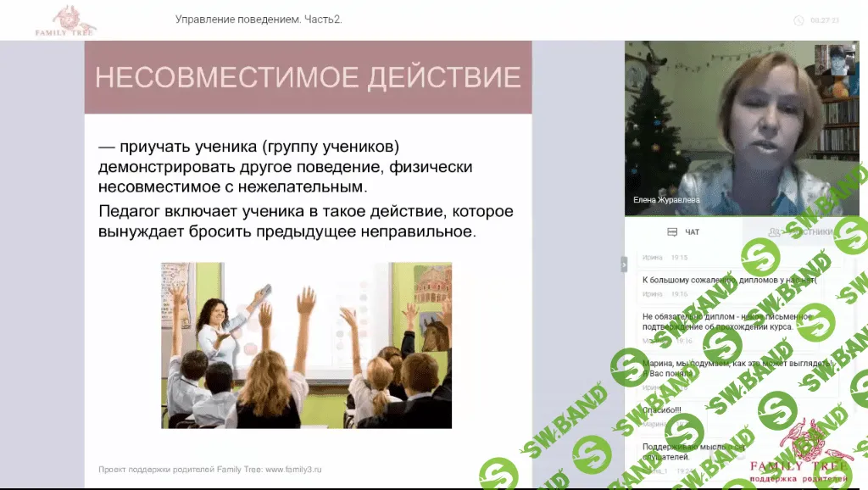This screenshot has height=490, width=868.
Task: Select chat message about дипломов у нас нет
Action: click(727, 279)
